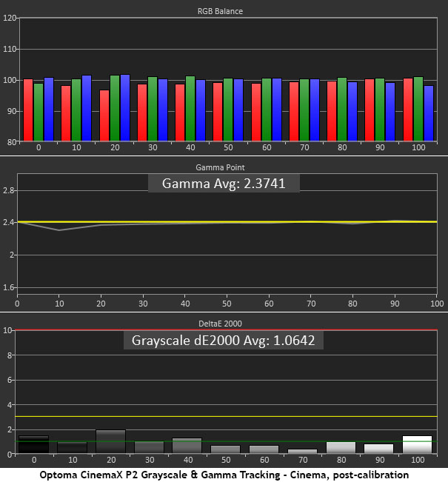Click the green bar at level 40 in RGB Balance

click(x=190, y=108)
